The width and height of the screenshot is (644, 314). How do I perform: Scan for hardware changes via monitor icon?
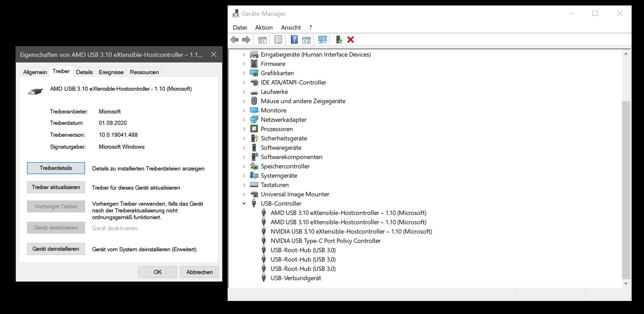322,40
